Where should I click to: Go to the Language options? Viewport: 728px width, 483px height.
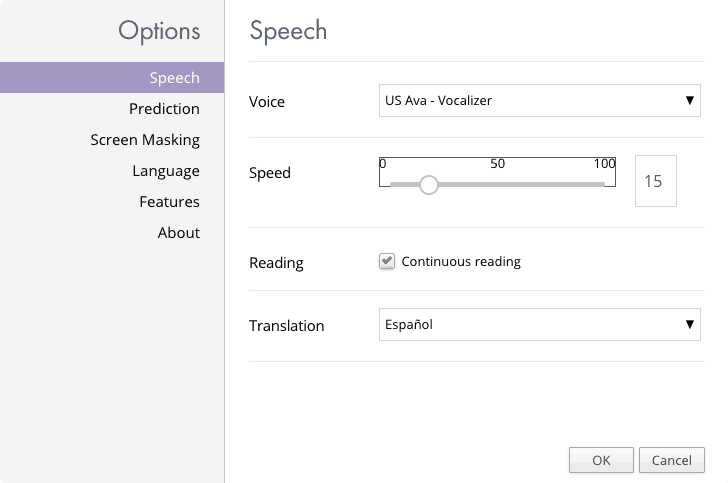point(166,171)
